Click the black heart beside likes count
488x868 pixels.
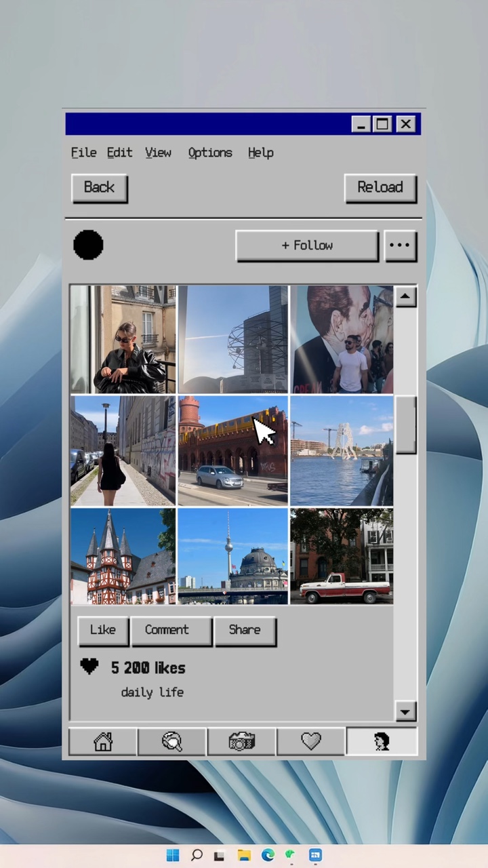coord(89,667)
